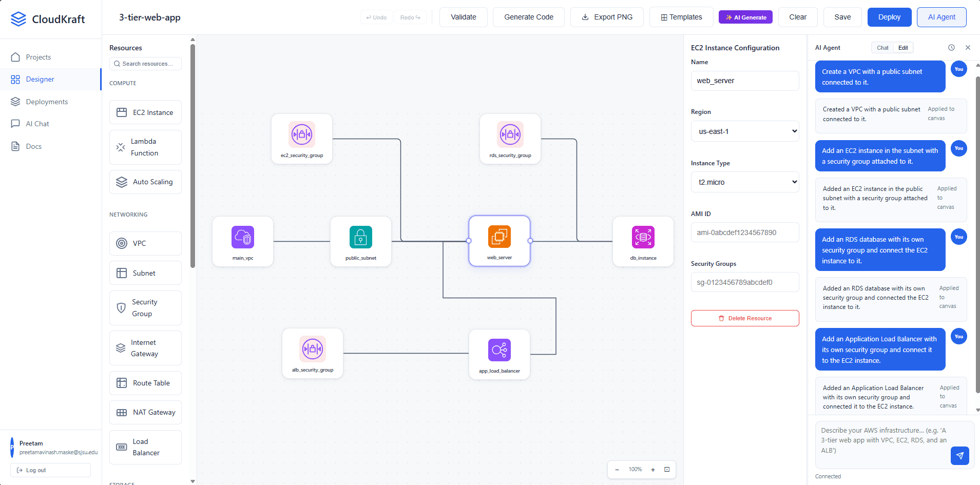
Task: Select the web_server EC2 node
Action: click(499, 241)
